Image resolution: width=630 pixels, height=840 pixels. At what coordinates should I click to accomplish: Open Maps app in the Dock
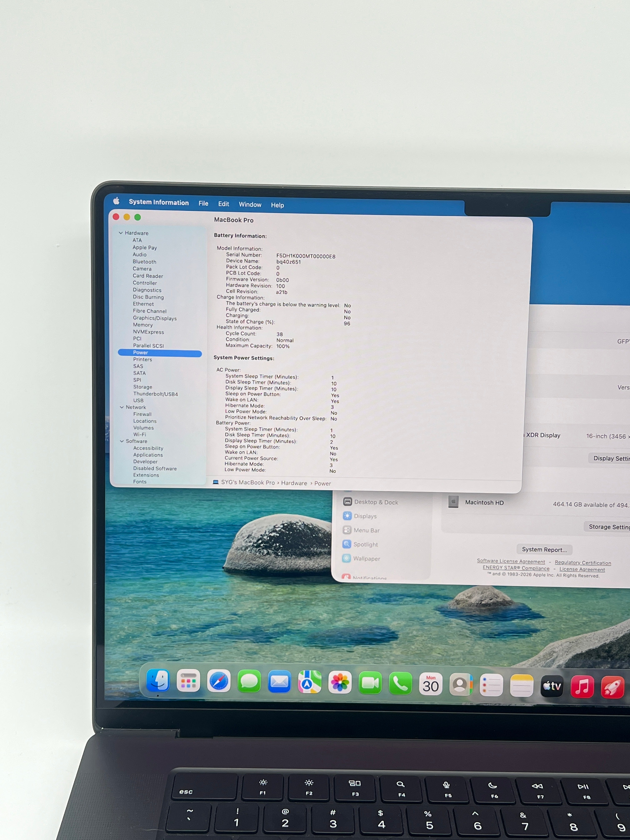(x=310, y=682)
